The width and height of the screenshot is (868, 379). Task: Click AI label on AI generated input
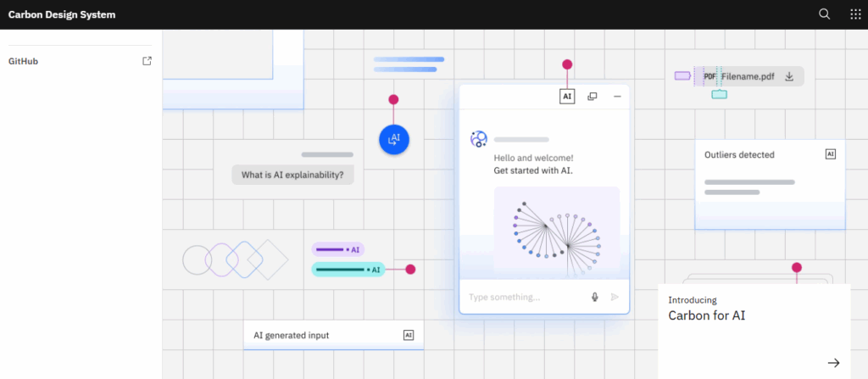pos(409,335)
